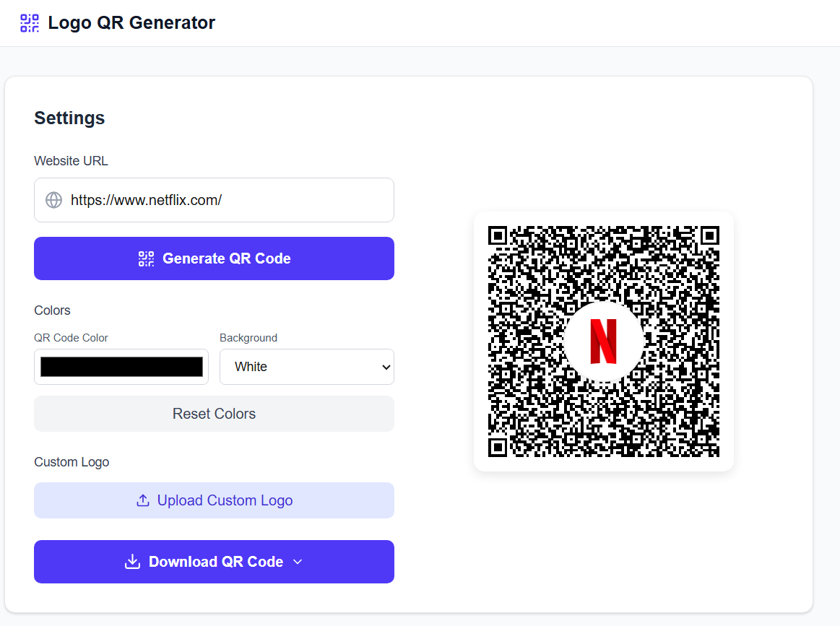Click the Background label

(248, 338)
